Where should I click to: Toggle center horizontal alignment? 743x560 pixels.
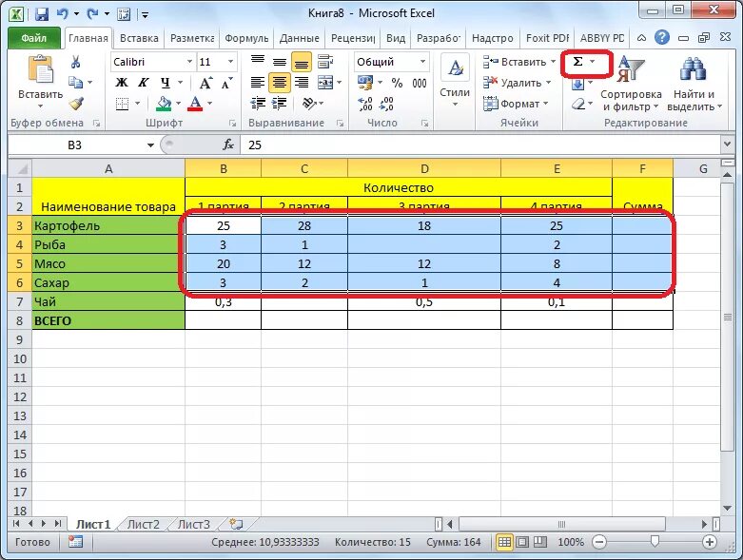(280, 83)
